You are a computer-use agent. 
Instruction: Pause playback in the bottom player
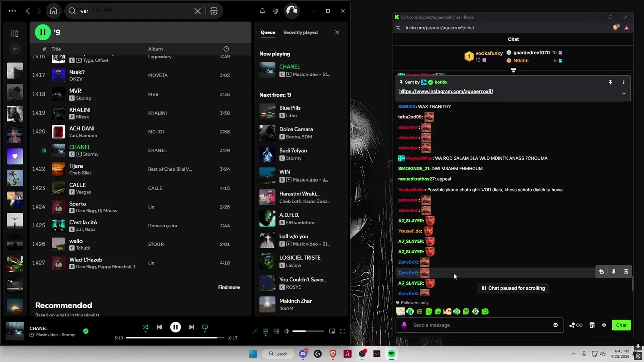point(175,327)
